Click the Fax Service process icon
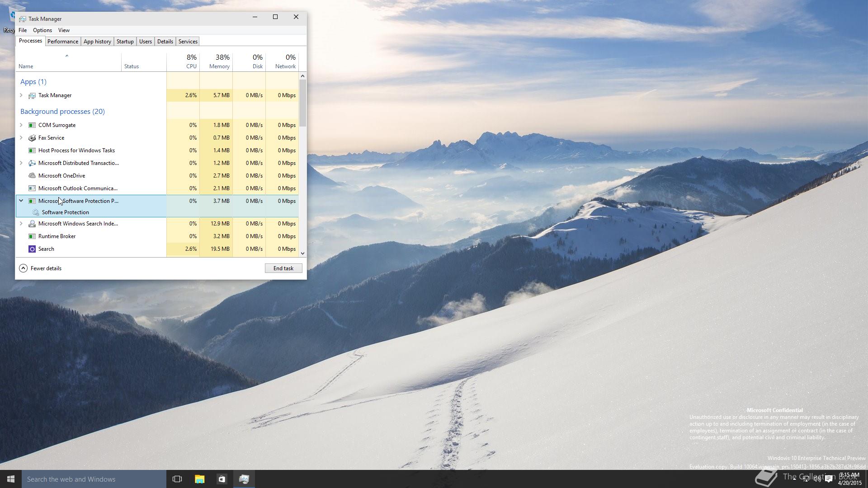This screenshot has width=868, height=488. [32, 138]
